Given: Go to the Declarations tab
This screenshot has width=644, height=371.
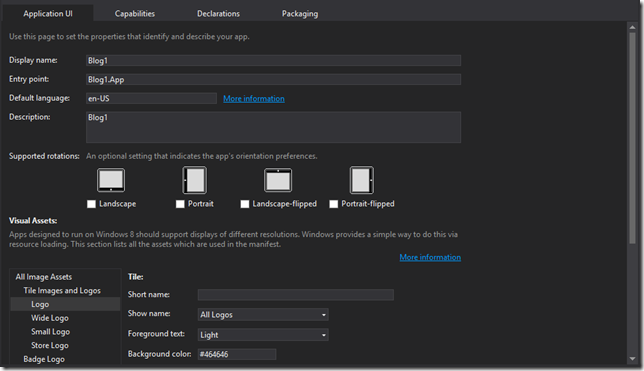Looking at the screenshot, I should pyautogui.click(x=218, y=14).
